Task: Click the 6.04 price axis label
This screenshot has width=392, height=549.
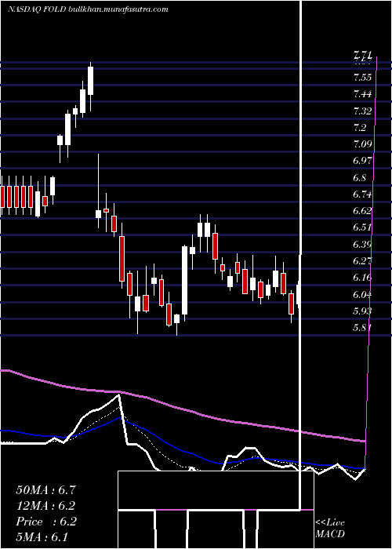Action: click(x=362, y=294)
